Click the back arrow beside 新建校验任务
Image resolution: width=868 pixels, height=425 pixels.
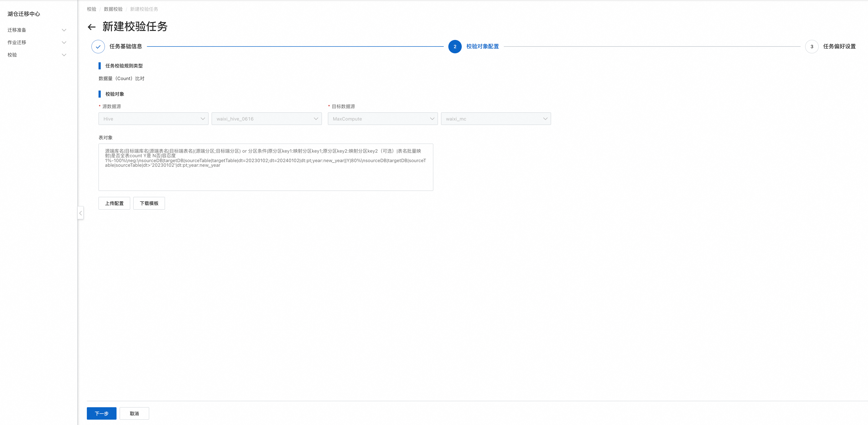92,27
